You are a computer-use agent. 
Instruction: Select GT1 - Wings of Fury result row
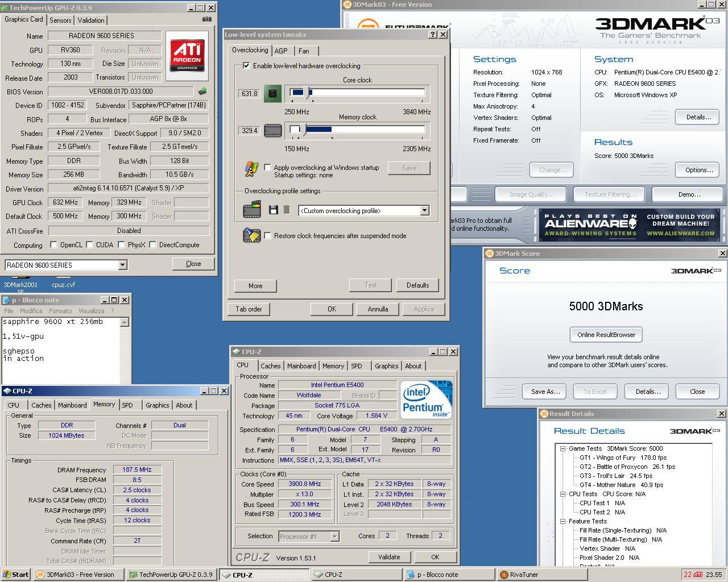tap(623, 458)
